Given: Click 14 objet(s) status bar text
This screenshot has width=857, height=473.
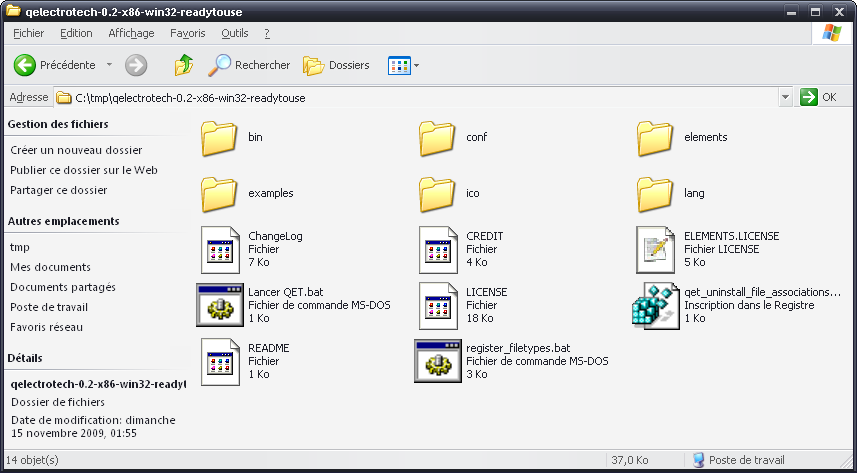Looking at the screenshot, I should pyautogui.click(x=32, y=460).
